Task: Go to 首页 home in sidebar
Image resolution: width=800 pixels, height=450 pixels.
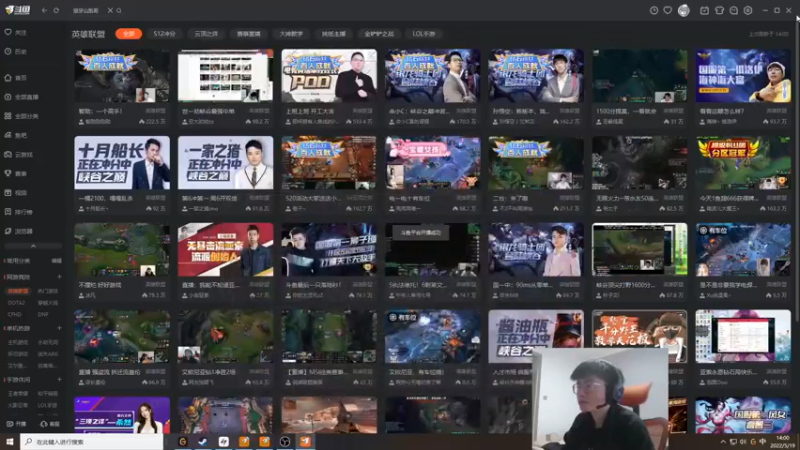Action: click(x=15, y=78)
